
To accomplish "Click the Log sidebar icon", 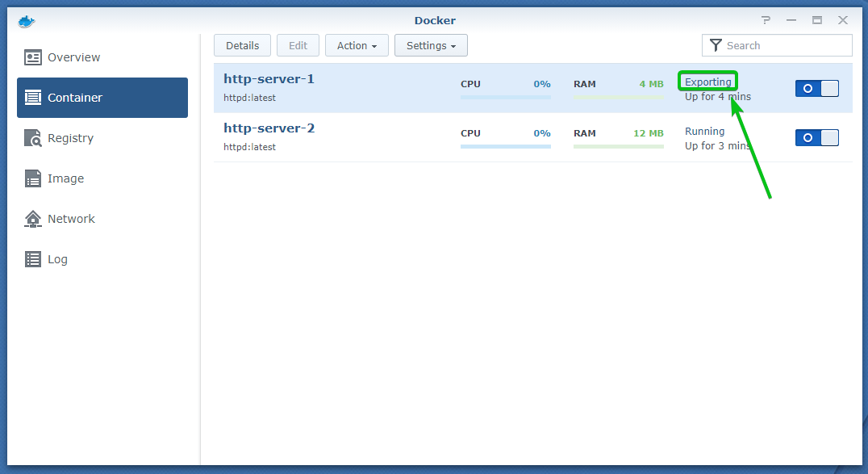I will [x=32, y=259].
